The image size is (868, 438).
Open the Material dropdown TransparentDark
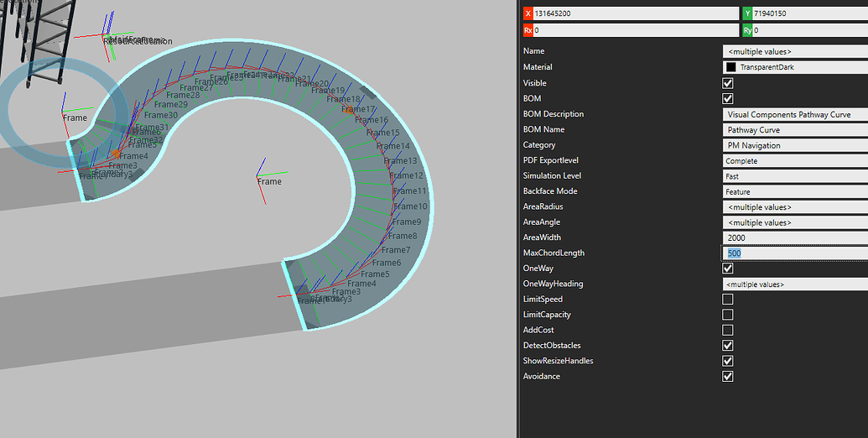795,67
